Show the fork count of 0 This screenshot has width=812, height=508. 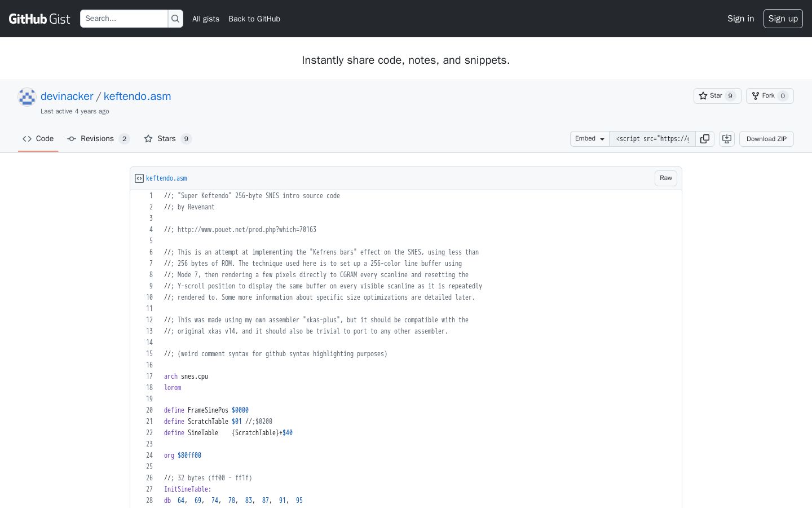pyautogui.click(x=783, y=96)
